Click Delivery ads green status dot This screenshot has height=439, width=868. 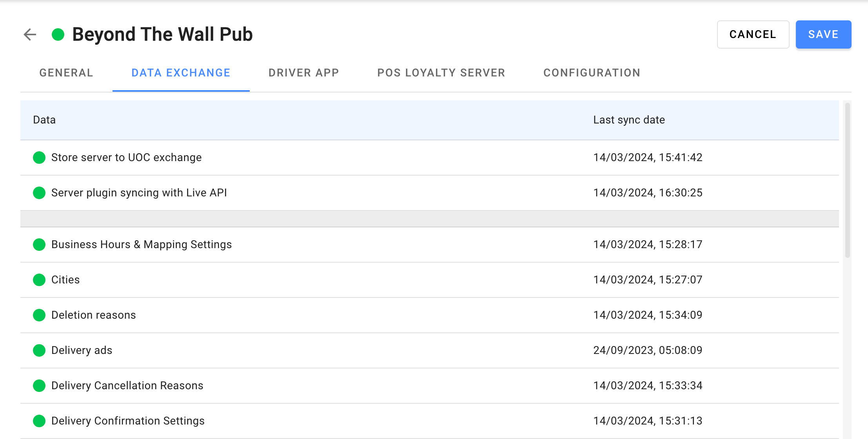point(39,350)
